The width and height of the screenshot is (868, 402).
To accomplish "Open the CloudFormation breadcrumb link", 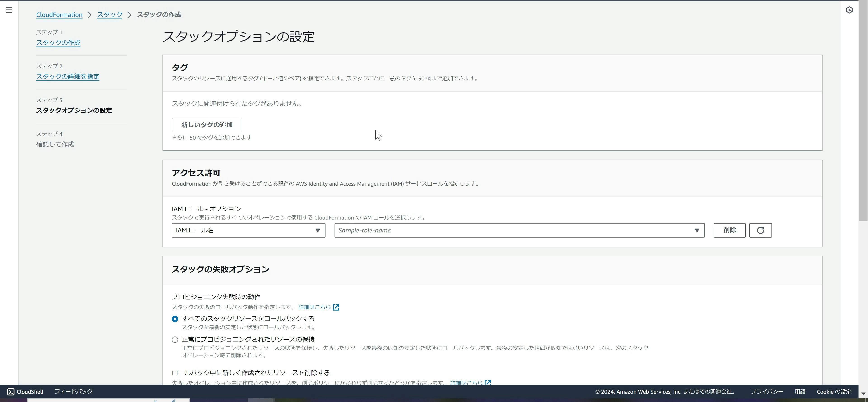I will pyautogui.click(x=59, y=15).
